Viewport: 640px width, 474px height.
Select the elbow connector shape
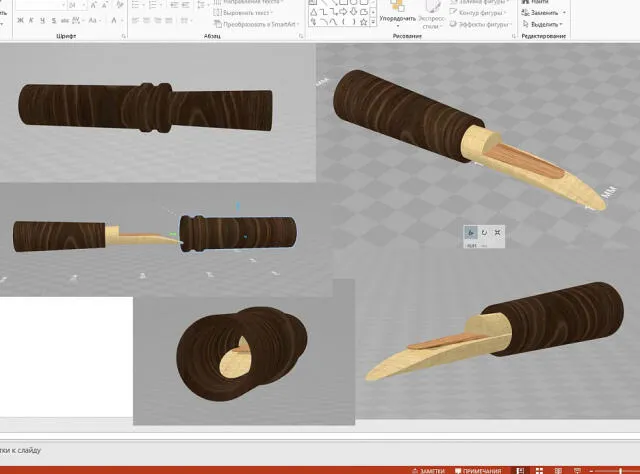click(x=324, y=12)
